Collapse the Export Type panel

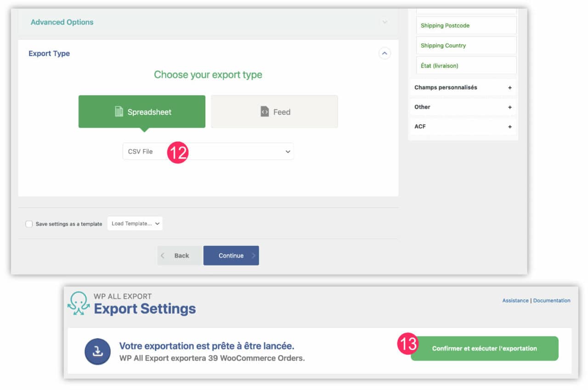coord(385,53)
